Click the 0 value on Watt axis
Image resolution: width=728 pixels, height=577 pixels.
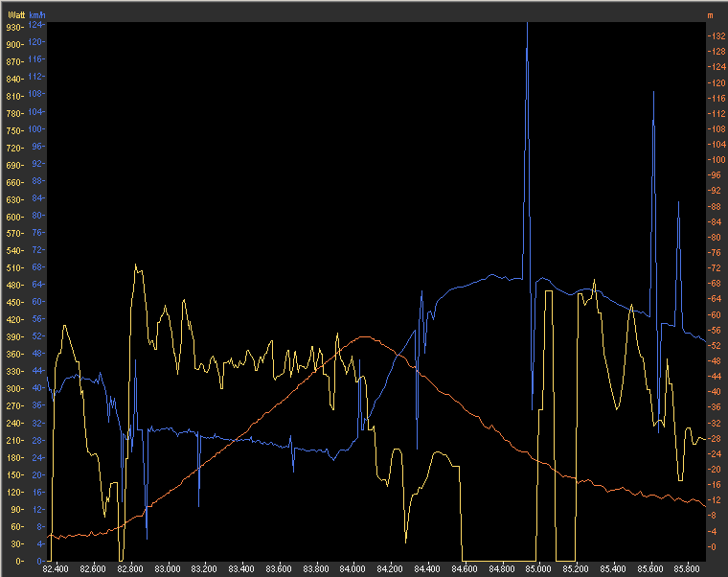click(19, 561)
